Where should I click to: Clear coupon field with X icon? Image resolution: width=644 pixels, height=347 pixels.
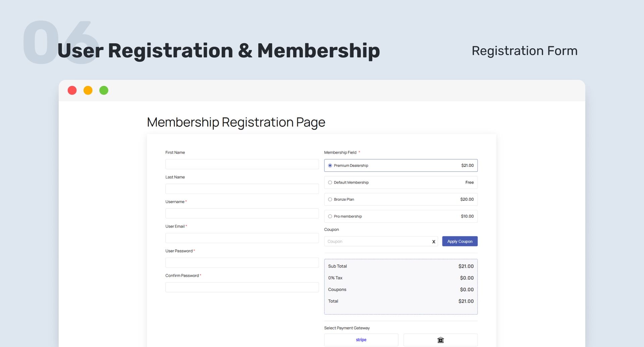tap(434, 242)
